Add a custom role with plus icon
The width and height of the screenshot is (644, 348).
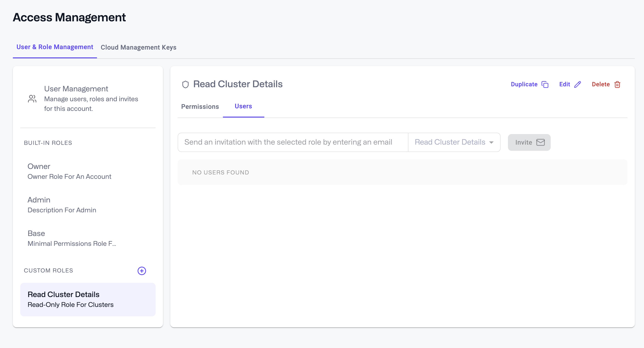tap(142, 271)
